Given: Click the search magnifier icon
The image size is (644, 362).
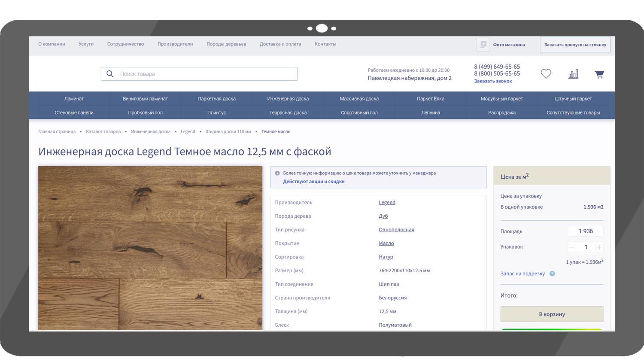Looking at the screenshot, I should (110, 74).
